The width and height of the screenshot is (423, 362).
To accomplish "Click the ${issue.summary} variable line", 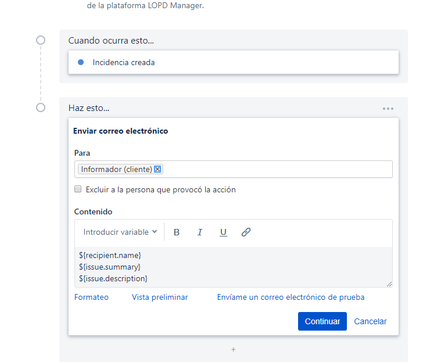I will click(x=110, y=267).
